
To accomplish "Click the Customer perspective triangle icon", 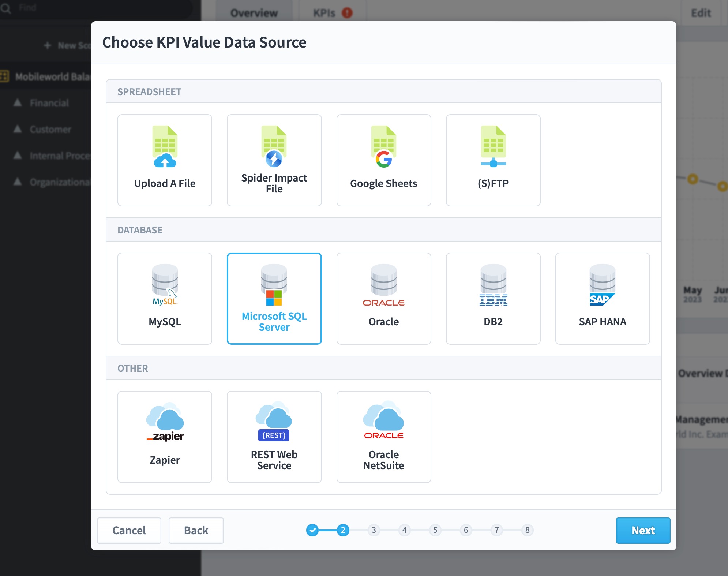I will [x=18, y=129].
